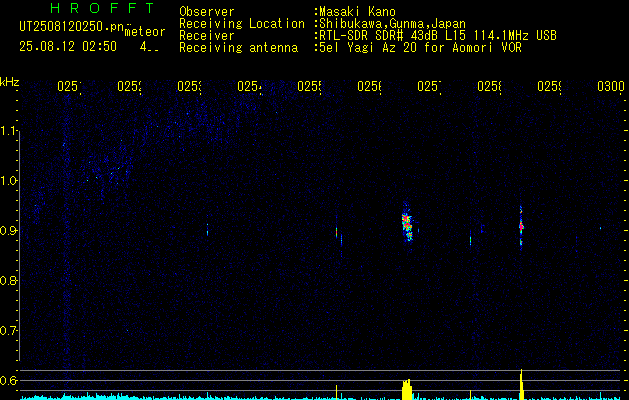
Task: Click the 1.0 frequency-axis label
Action: pos(9,181)
